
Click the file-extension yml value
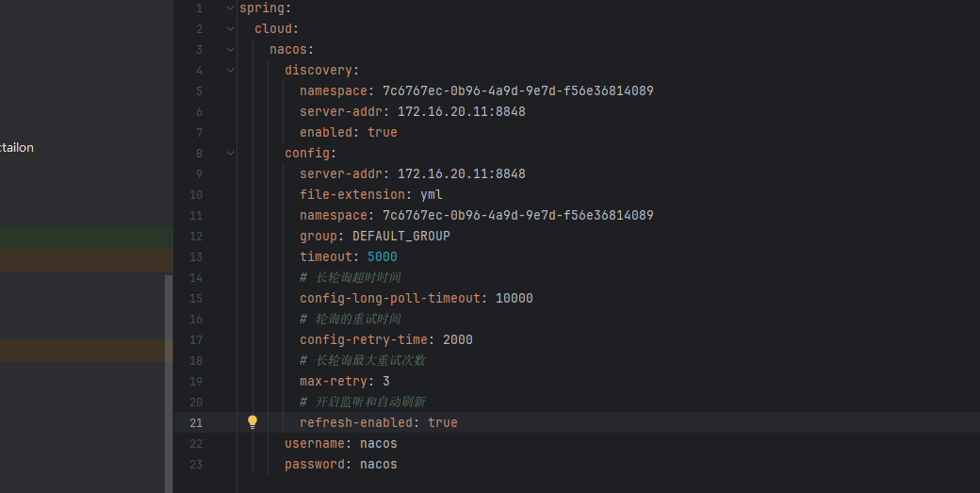(x=432, y=195)
